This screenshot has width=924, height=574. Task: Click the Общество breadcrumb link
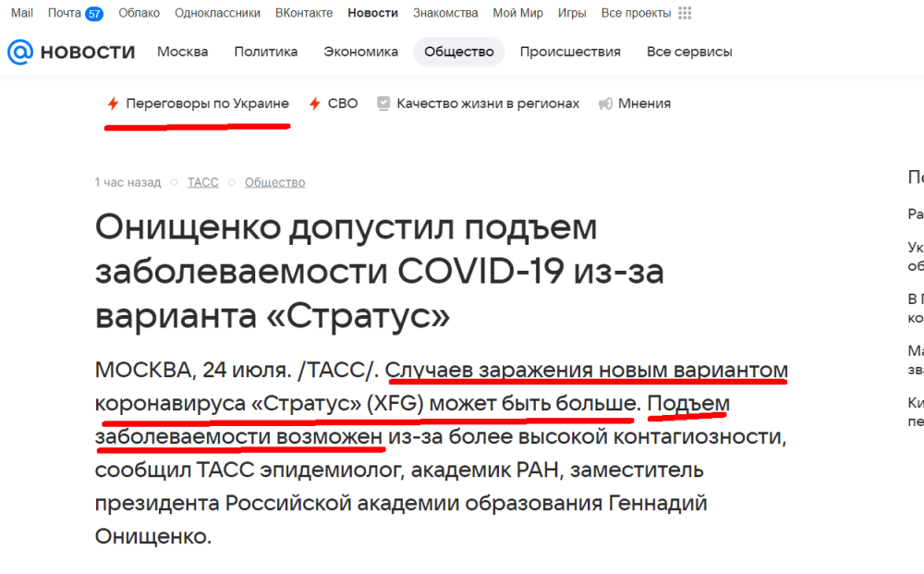click(x=275, y=183)
